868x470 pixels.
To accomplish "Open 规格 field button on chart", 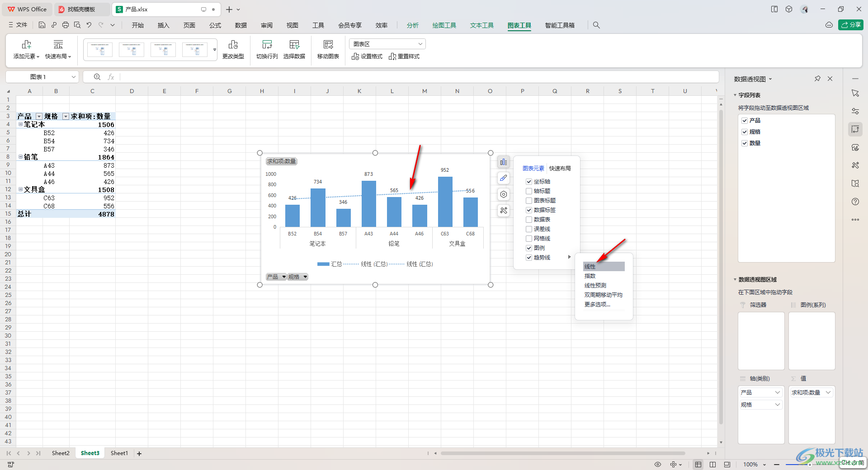I will [298, 277].
